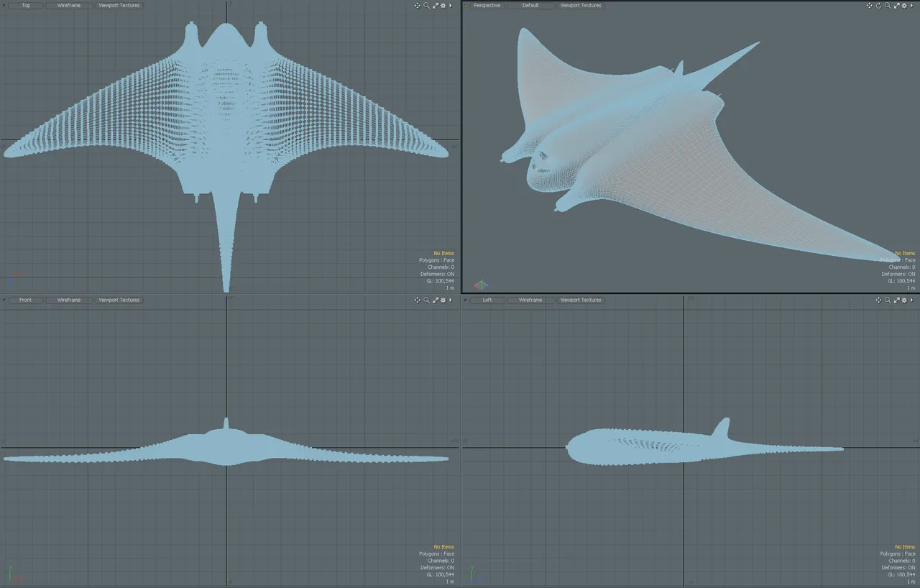This screenshot has height=588, width=920.
Task: Click the pan icon in Top viewport
Action: pos(418,5)
